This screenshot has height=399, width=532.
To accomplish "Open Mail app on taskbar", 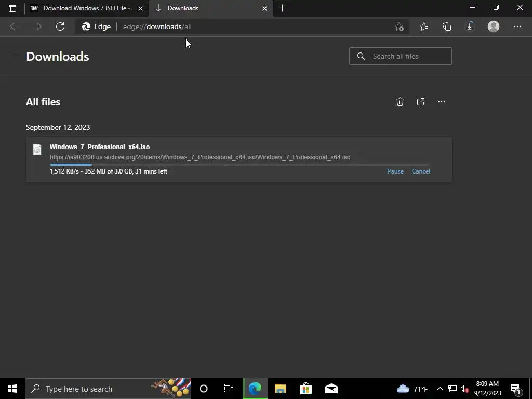I will click(x=331, y=389).
